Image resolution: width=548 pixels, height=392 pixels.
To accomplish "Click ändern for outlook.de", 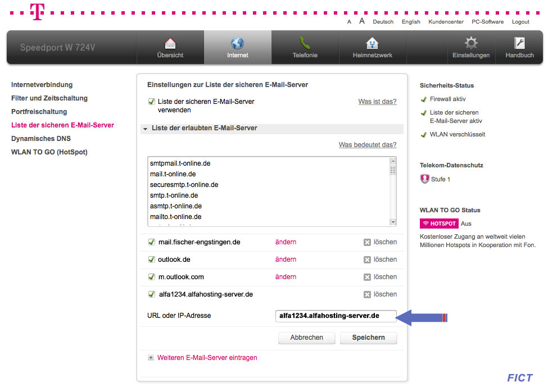I will coord(286,259).
